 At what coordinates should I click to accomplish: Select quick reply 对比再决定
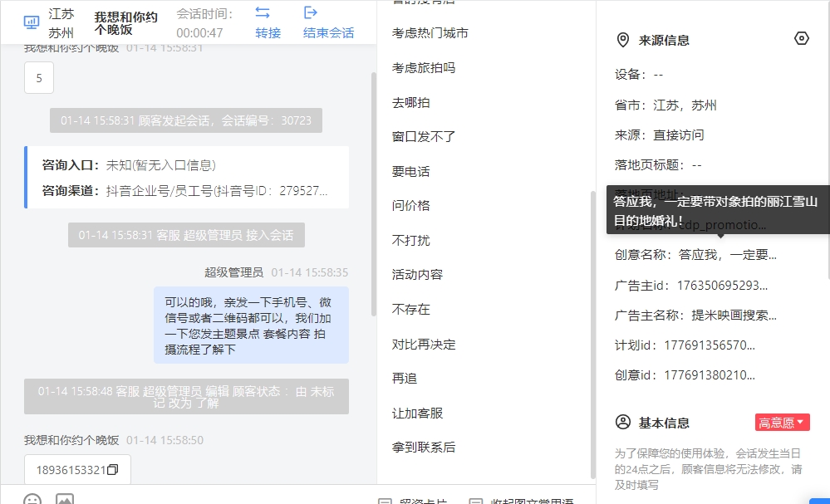424,345
